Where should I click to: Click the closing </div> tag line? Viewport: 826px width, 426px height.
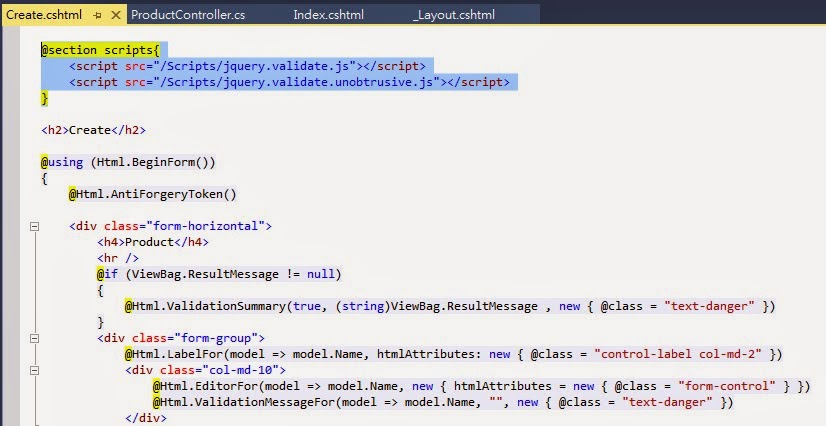pyautogui.click(x=146, y=419)
